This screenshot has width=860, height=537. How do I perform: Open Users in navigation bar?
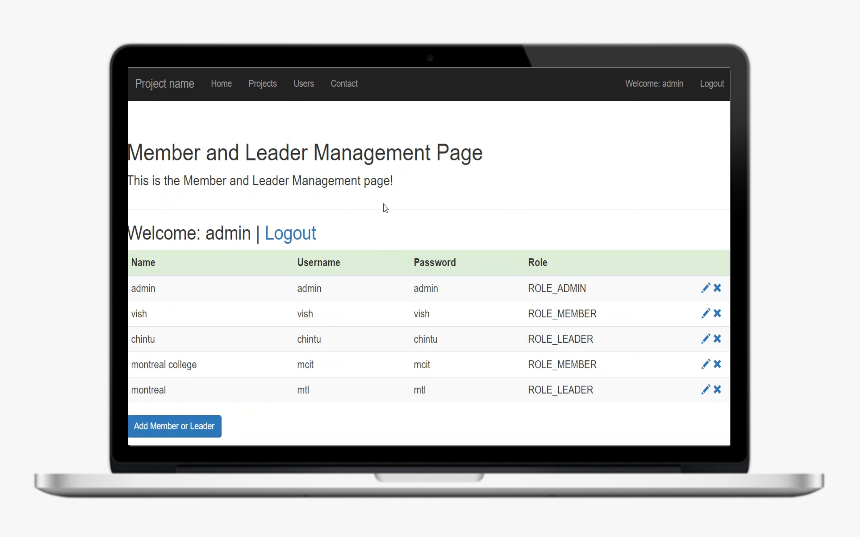click(303, 84)
